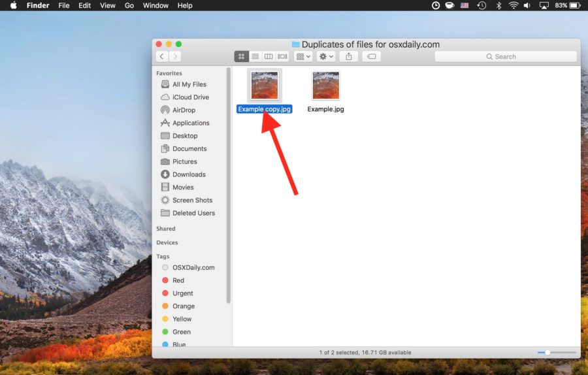The width and height of the screenshot is (588, 375).
Task: Open Applications in sidebar
Action: coord(191,123)
